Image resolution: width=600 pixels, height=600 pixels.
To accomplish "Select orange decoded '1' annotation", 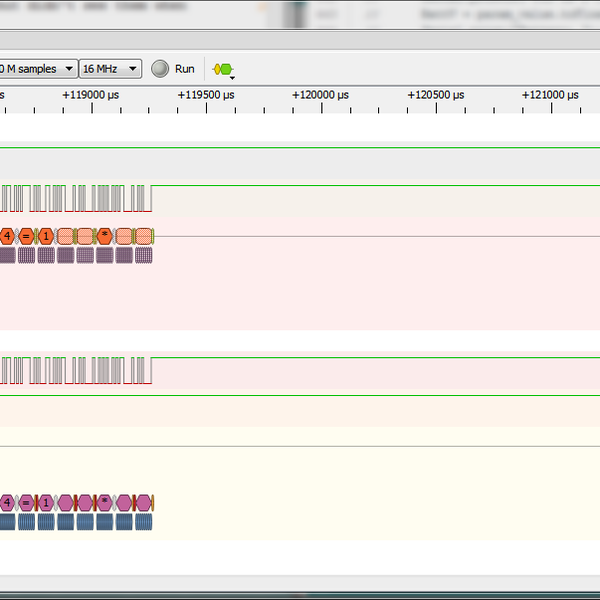I will point(46,237).
